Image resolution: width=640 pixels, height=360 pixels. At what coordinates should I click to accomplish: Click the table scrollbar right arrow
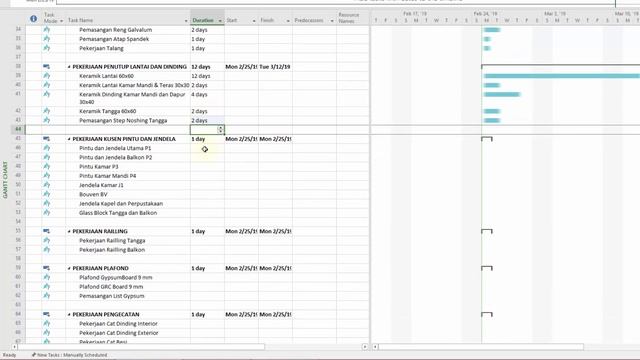pyautogui.click(x=365, y=347)
